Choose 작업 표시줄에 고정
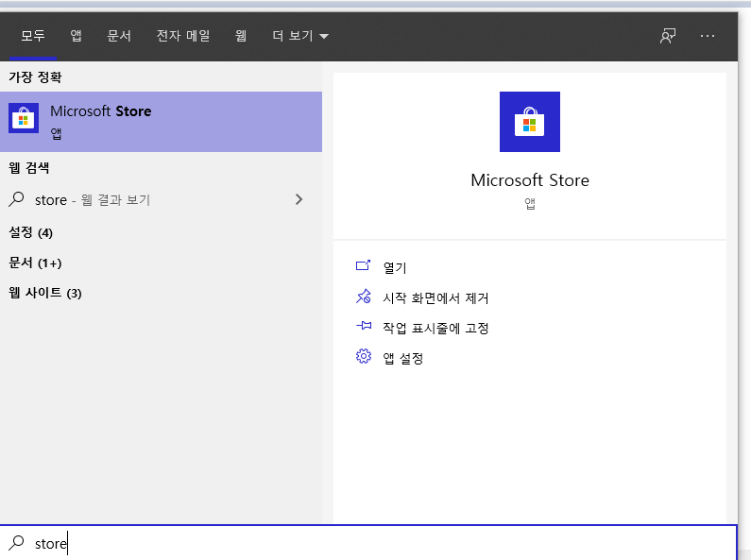The image size is (751, 560). (x=435, y=328)
